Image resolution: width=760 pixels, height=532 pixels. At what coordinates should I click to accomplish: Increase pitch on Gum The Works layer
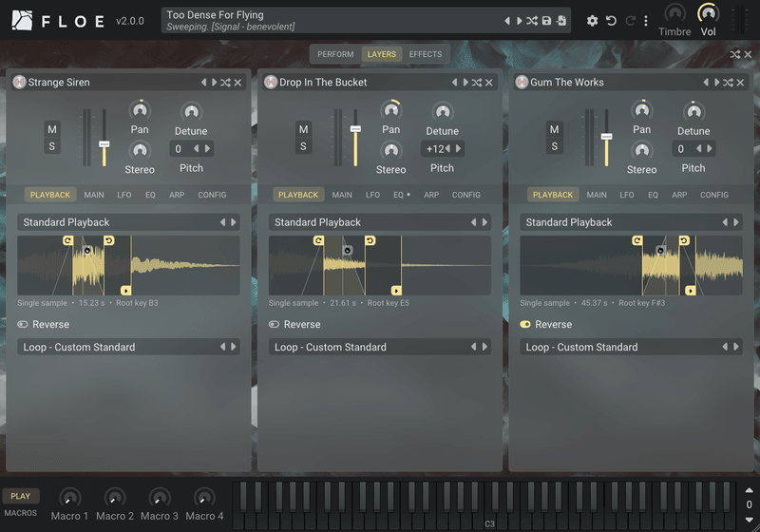pos(710,148)
